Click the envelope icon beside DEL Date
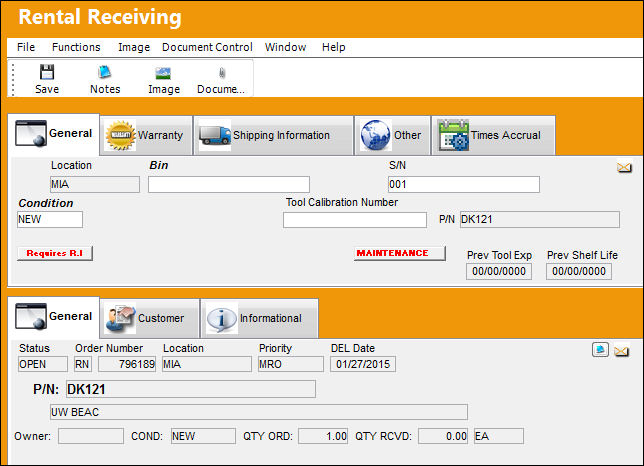 pos(621,351)
